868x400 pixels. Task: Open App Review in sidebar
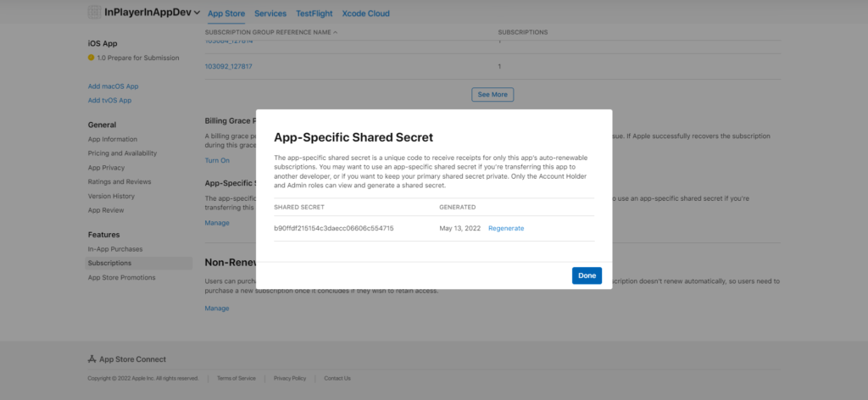(106, 210)
